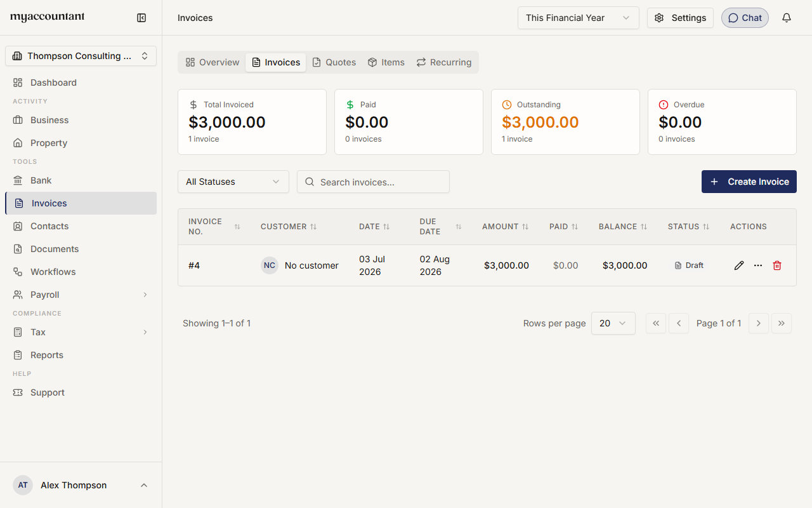Open Workflows in sidebar

click(81, 272)
